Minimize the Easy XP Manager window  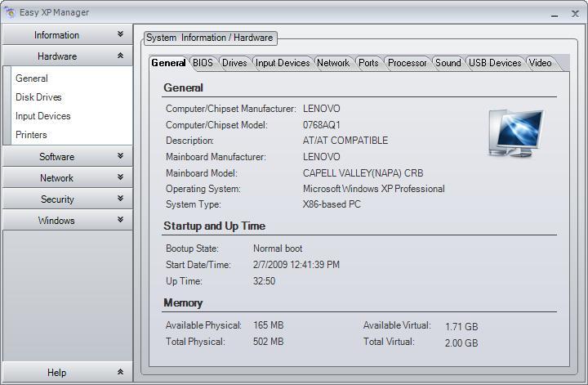555,14
